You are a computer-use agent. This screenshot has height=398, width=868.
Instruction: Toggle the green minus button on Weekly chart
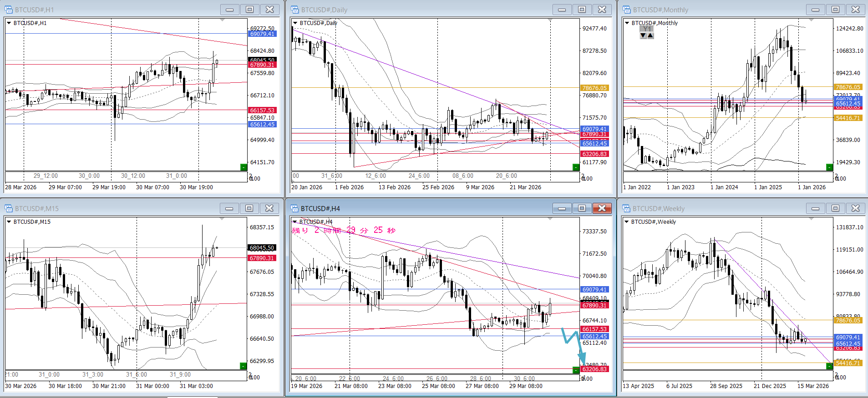[829, 366]
